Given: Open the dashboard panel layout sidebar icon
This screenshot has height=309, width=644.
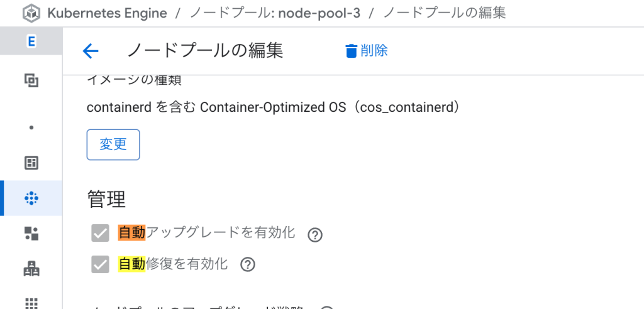Looking at the screenshot, I should [x=31, y=163].
